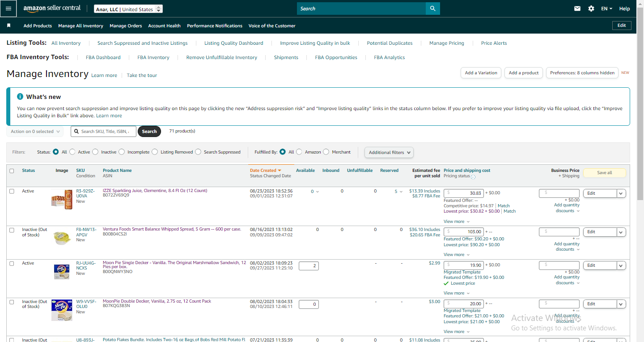This screenshot has height=342, width=644.
Task: Expand View more under IZZE pricing
Action: tap(457, 222)
